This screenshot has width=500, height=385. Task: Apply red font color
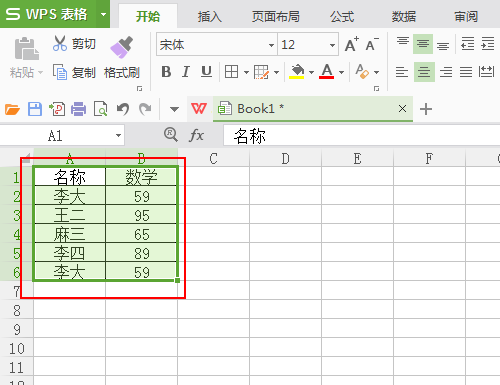pos(327,71)
